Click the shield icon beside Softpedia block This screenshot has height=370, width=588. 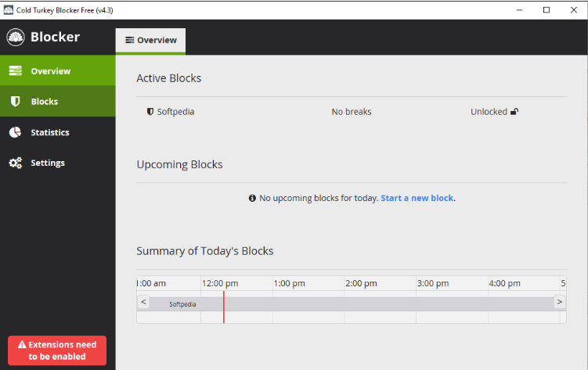point(150,112)
